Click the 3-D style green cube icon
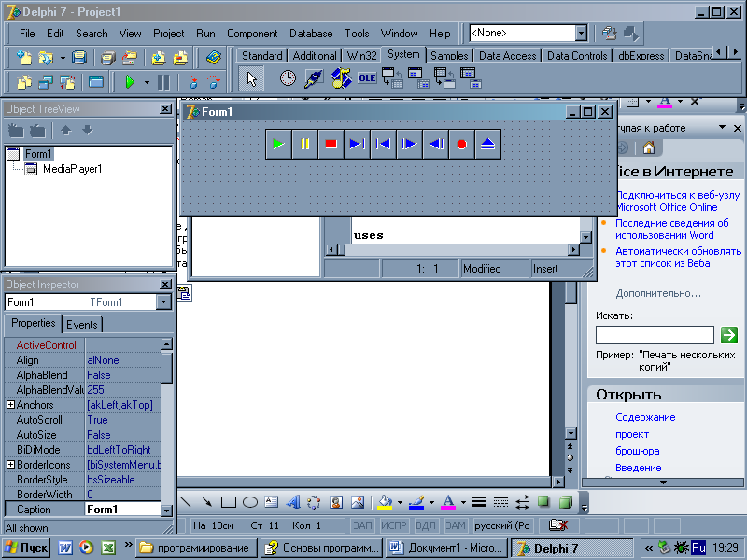This screenshot has width=747, height=560. [x=566, y=502]
